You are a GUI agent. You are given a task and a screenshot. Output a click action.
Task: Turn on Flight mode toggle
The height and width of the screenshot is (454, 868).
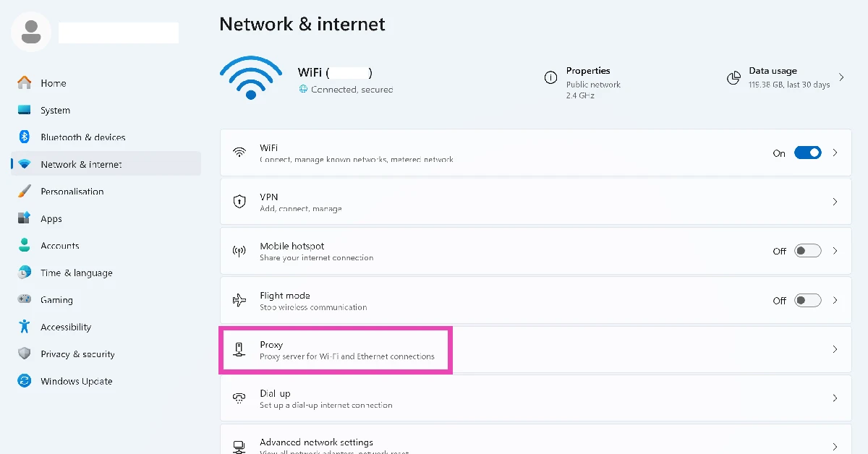coord(808,300)
